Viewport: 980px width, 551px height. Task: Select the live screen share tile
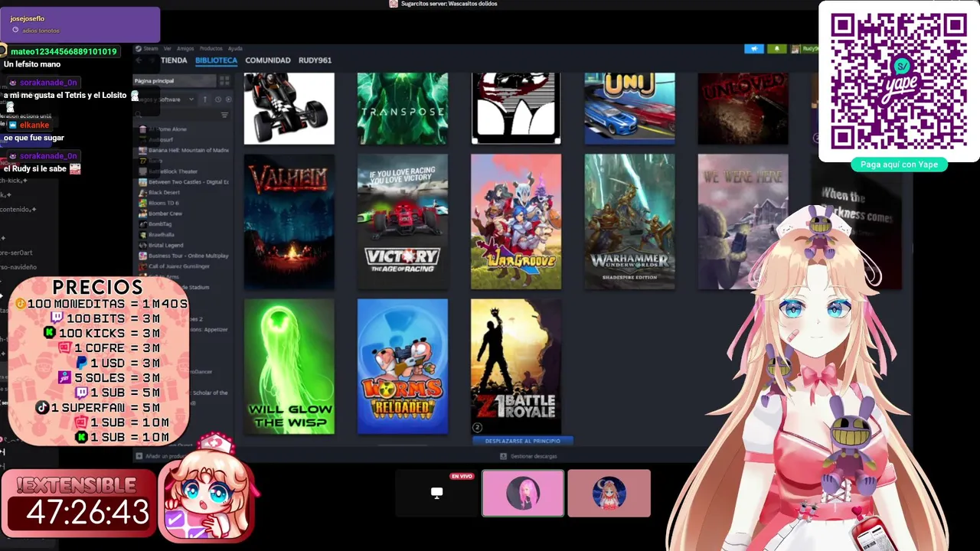(x=437, y=493)
